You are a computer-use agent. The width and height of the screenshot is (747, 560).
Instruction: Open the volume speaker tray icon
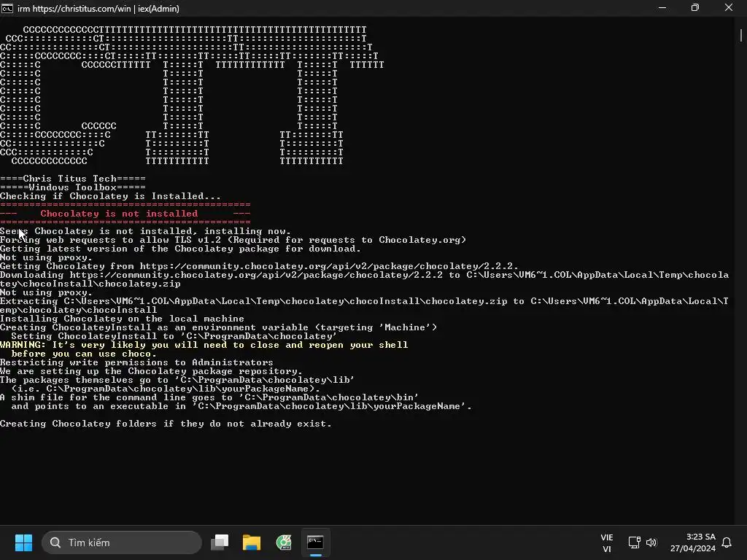coord(651,542)
